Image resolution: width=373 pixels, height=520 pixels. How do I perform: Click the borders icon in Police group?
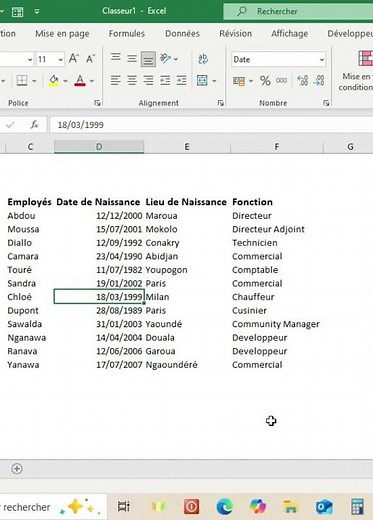coord(22,80)
